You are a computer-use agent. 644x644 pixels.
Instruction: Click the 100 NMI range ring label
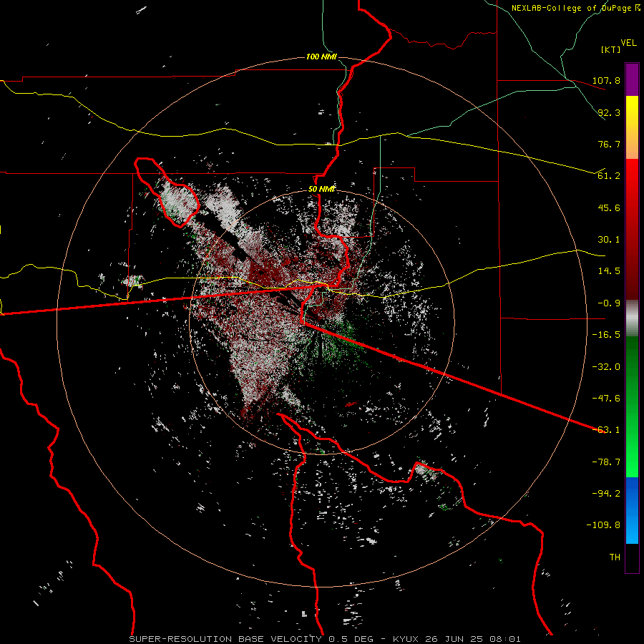click(321, 57)
